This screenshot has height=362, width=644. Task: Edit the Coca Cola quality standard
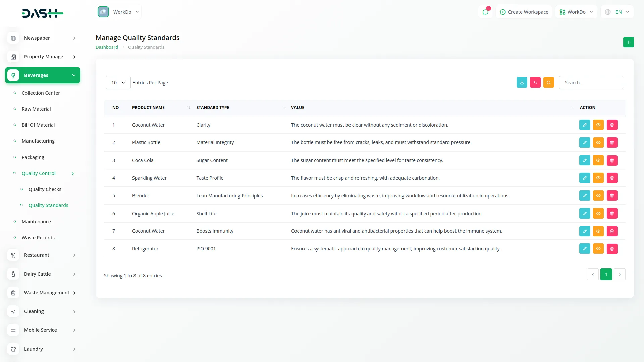(584, 160)
